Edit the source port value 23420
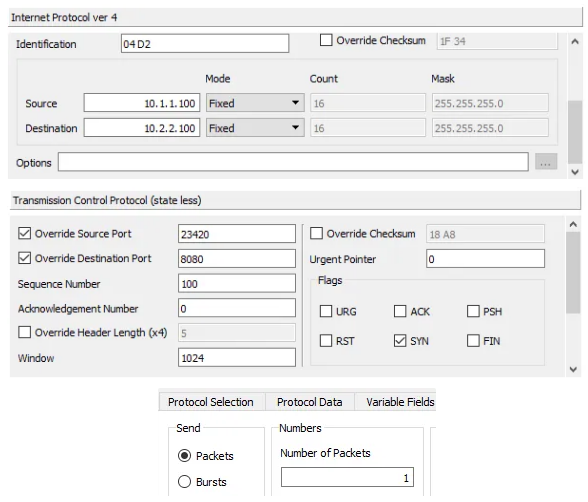Image resolution: width=588 pixels, height=502 pixels. tap(237, 234)
